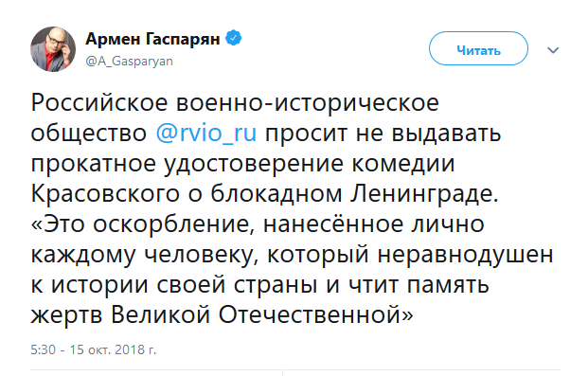Click the word общество before the mention
The height and width of the screenshot is (376, 588).
[88, 133]
